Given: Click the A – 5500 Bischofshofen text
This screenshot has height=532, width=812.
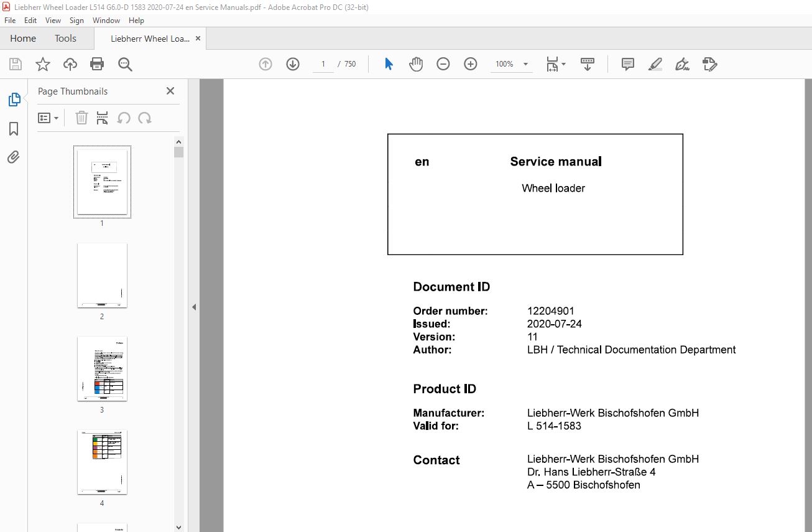Looking at the screenshot, I should [x=584, y=485].
